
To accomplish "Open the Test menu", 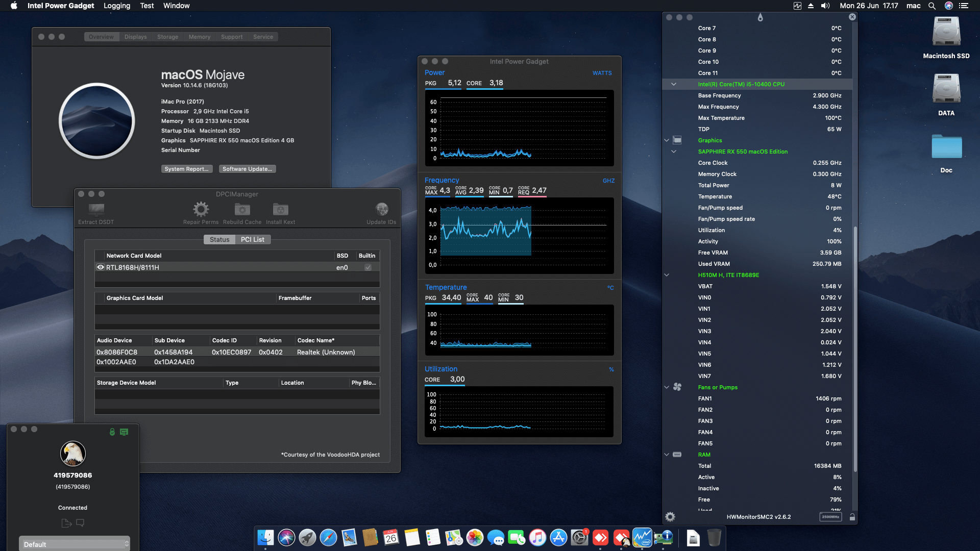I will pos(147,6).
